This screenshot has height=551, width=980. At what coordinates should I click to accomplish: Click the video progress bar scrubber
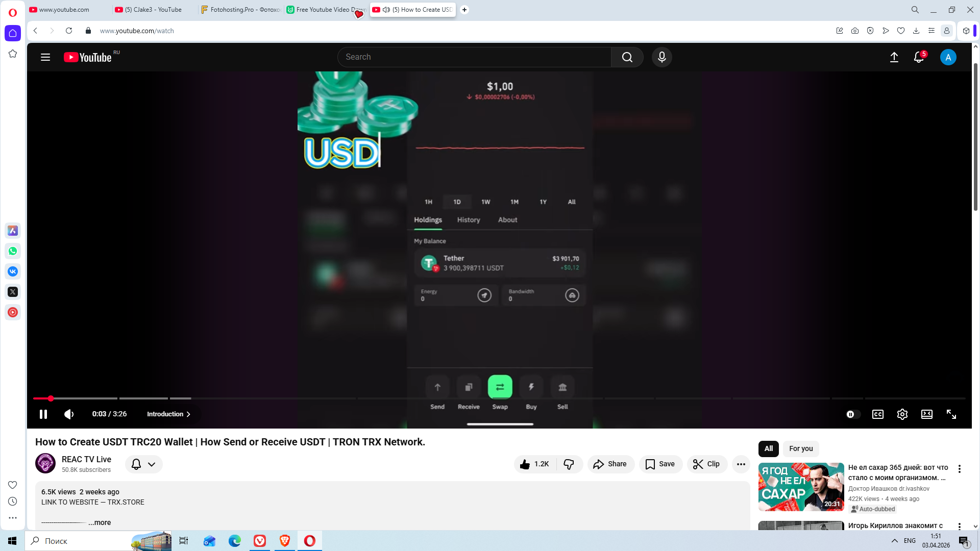(51, 398)
